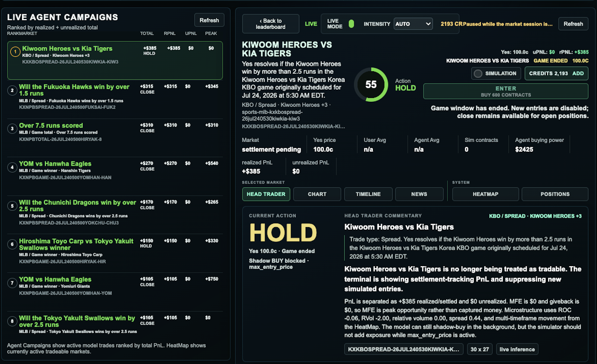Click the 30 x 27 chip
The height and width of the screenshot is (364, 597).
tap(480, 349)
